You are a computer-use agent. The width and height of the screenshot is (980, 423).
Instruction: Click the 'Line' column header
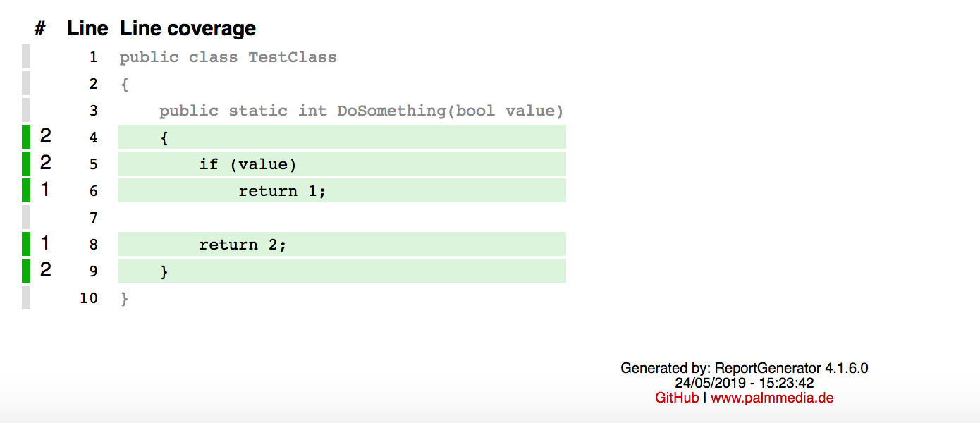click(87, 28)
